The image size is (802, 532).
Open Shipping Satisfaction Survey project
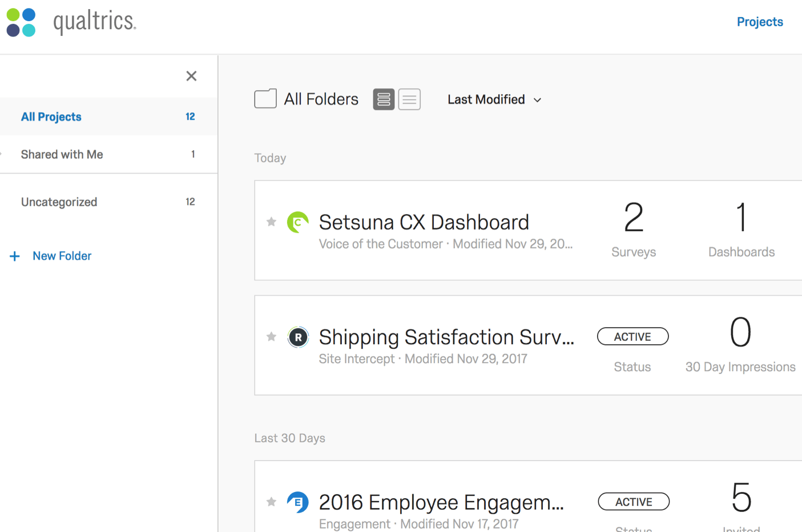coord(446,337)
